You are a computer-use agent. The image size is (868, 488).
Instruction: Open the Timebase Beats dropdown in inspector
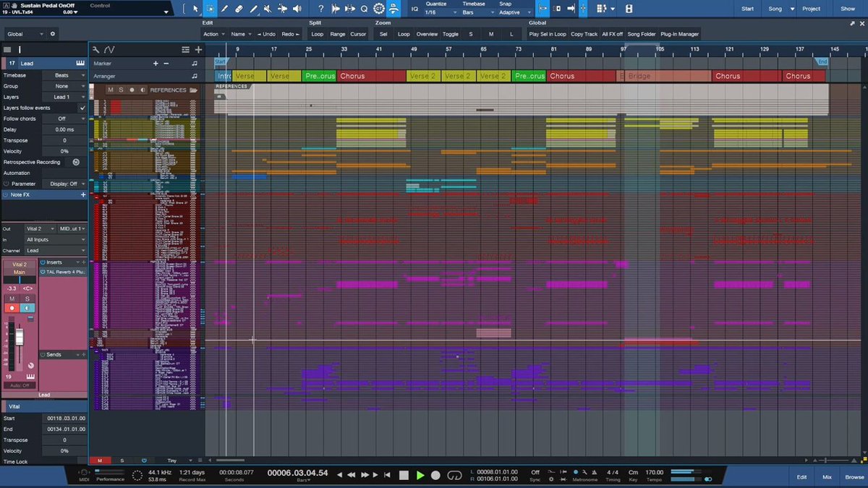[x=64, y=75]
